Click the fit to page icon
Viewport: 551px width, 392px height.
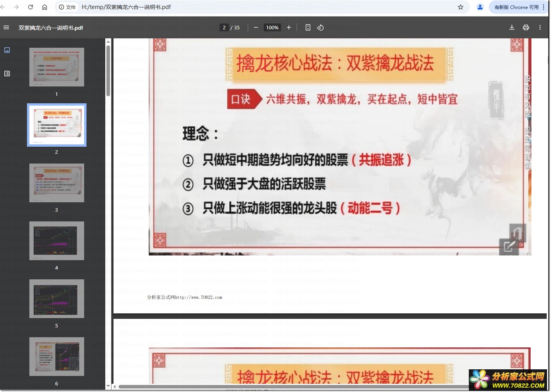pos(308,27)
